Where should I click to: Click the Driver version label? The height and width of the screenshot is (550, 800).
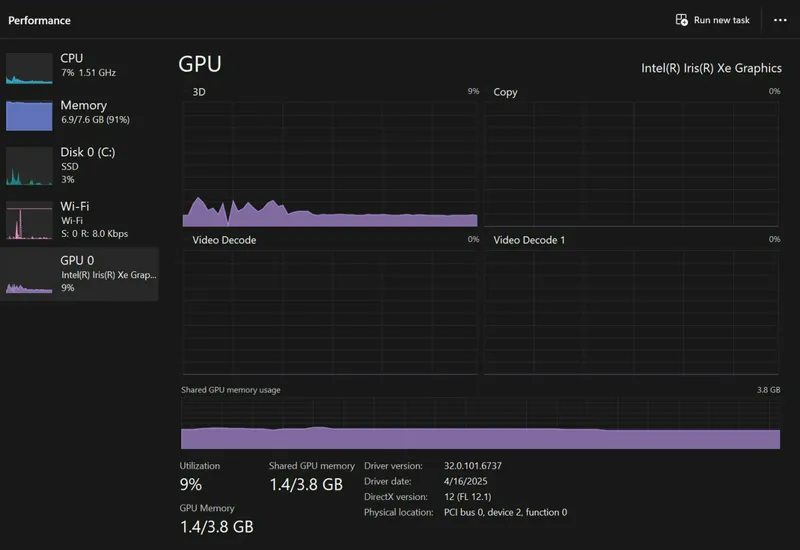pos(393,466)
